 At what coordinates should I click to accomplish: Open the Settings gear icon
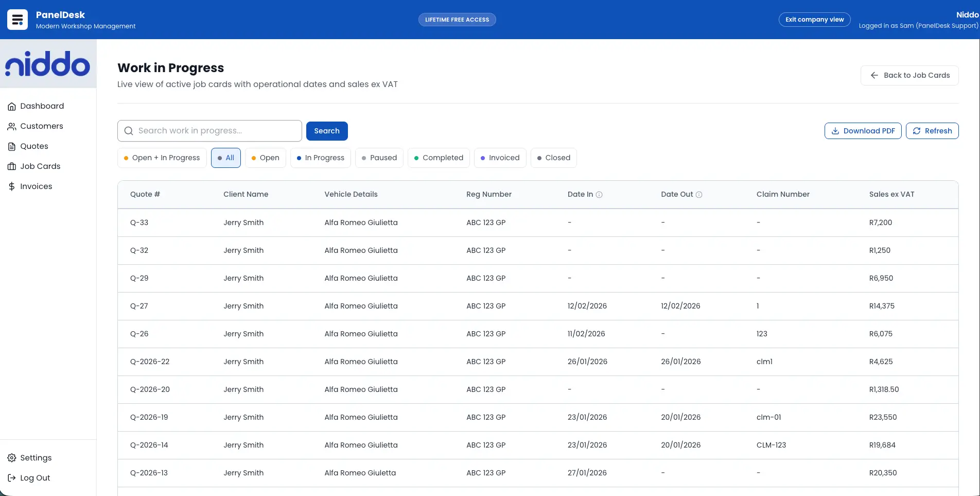[x=11, y=457]
